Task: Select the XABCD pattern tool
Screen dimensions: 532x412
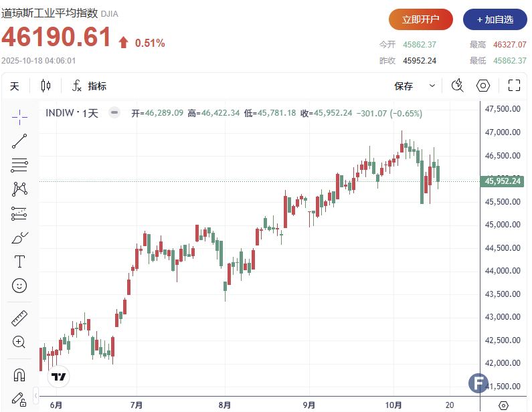Action: pyautogui.click(x=19, y=189)
